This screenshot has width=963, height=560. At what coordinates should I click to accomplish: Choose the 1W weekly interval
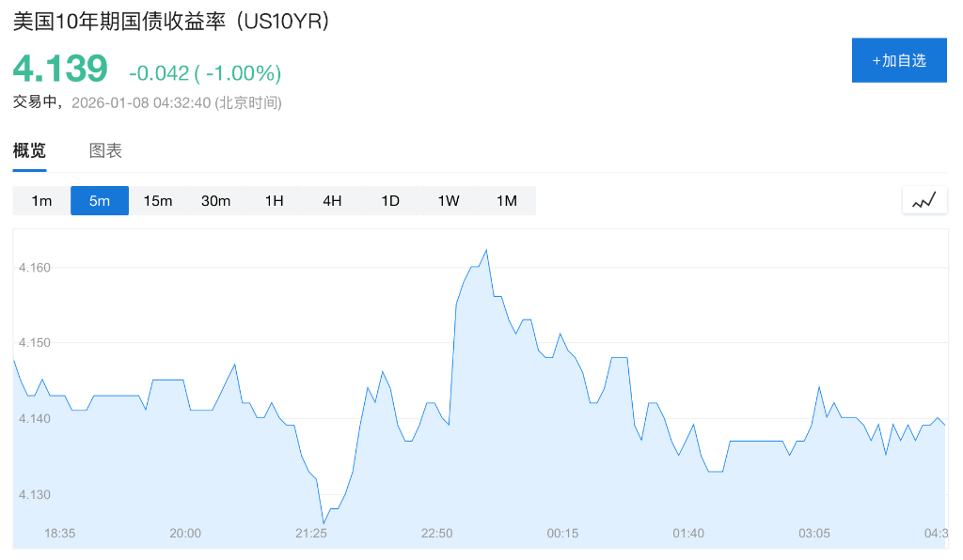(449, 200)
